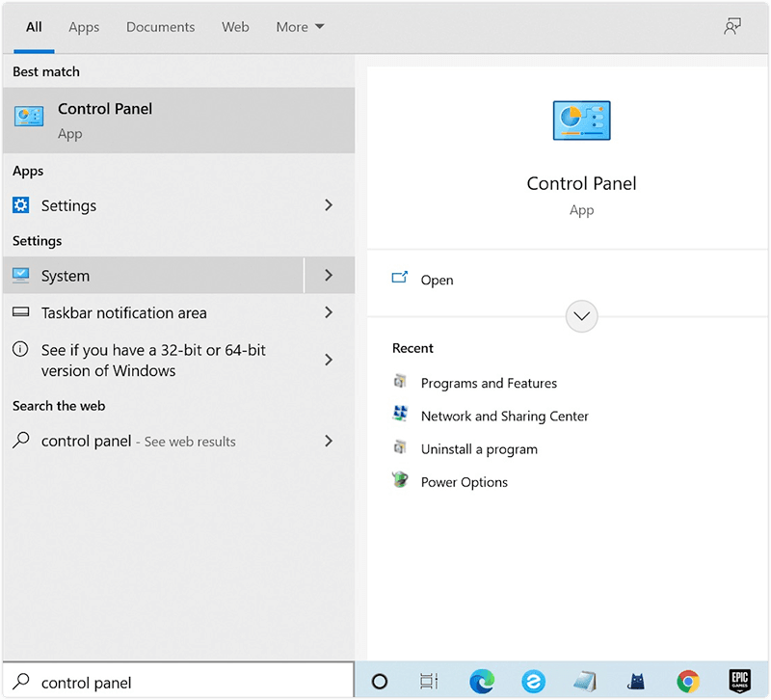Open the Feedback icon at top right
Screen dimensions: 771x700
click(732, 26)
